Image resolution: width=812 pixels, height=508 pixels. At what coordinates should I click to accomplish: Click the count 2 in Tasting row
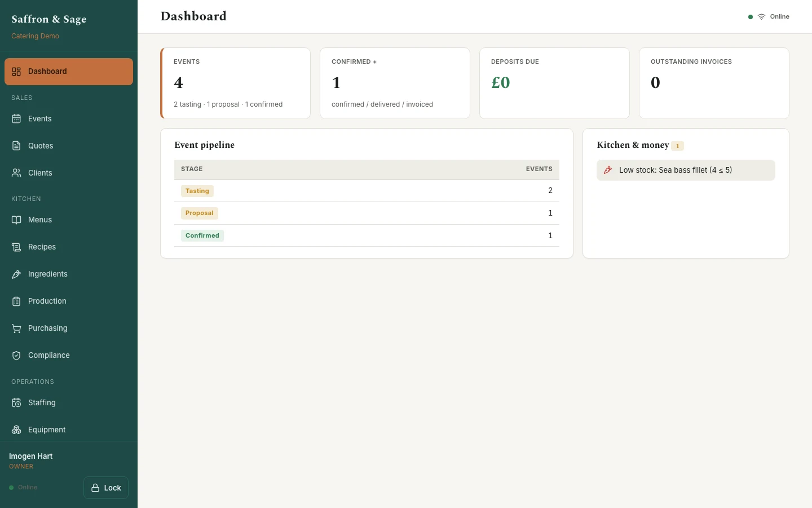(x=550, y=191)
